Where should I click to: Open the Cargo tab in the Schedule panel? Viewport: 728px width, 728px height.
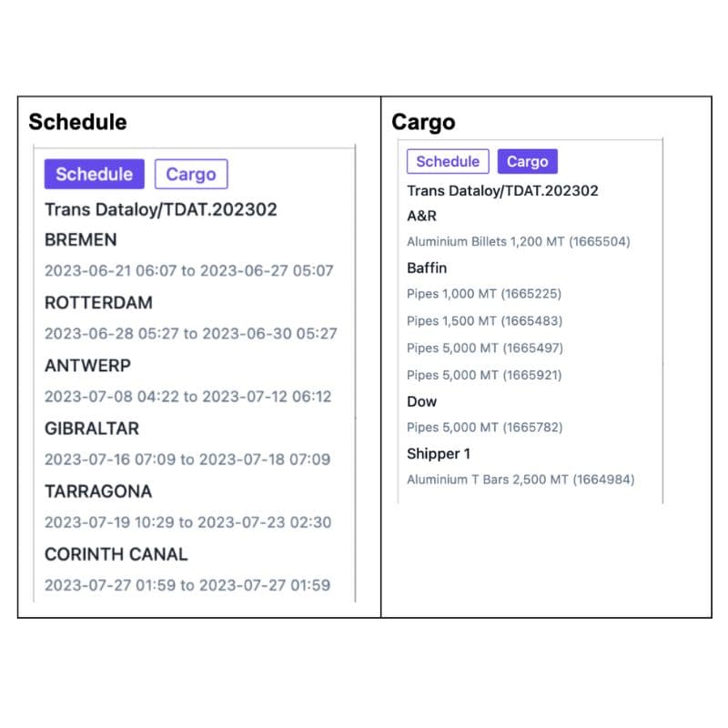click(x=191, y=174)
